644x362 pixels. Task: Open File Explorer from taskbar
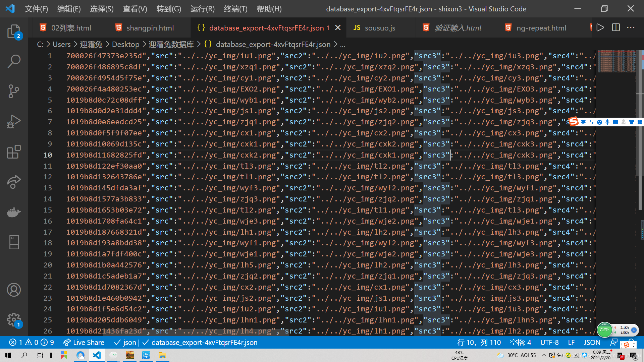click(x=162, y=355)
